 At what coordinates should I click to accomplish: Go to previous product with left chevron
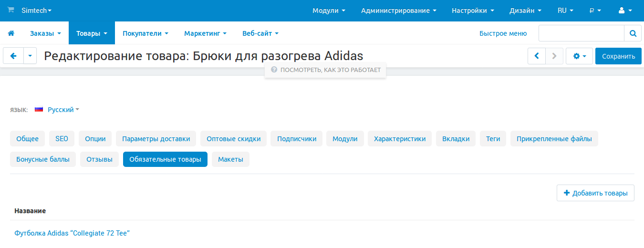click(x=537, y=56)
